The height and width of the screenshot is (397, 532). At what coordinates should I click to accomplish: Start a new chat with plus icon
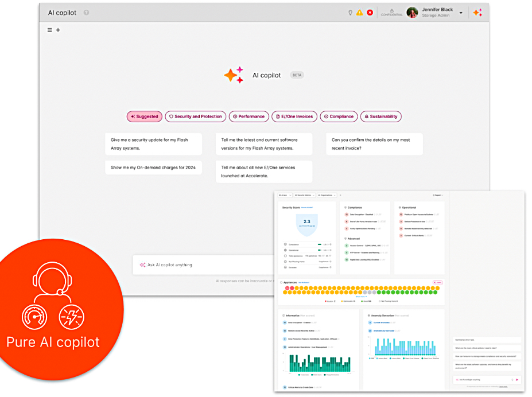click(x=58, y=30)
